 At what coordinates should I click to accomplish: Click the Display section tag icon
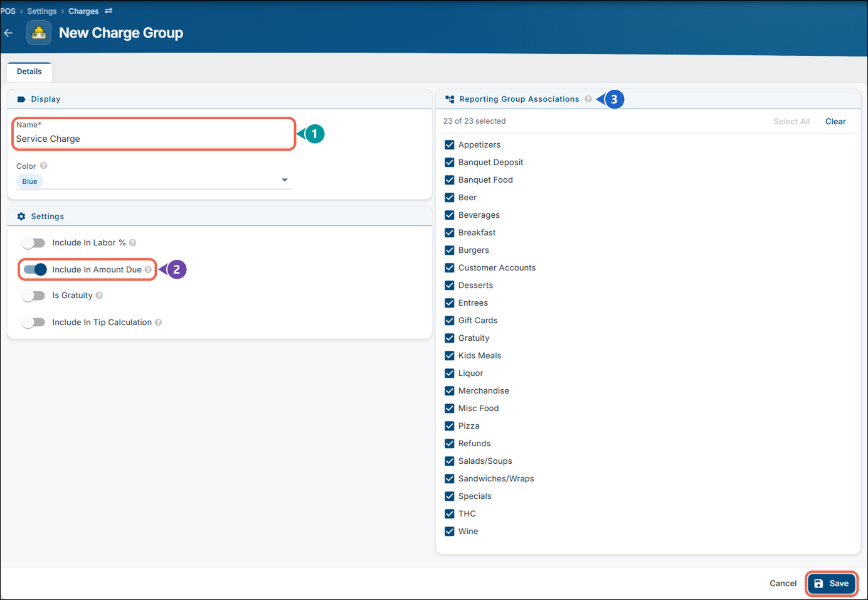21,99
